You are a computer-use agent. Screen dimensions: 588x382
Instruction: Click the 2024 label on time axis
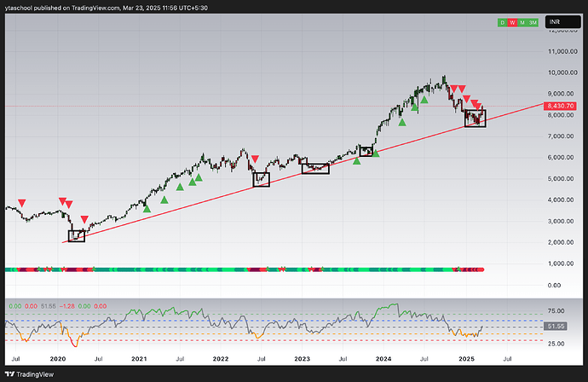point(383,359)
